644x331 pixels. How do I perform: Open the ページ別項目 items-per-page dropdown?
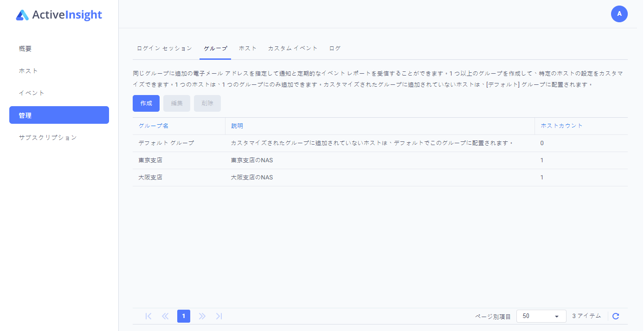541,316
